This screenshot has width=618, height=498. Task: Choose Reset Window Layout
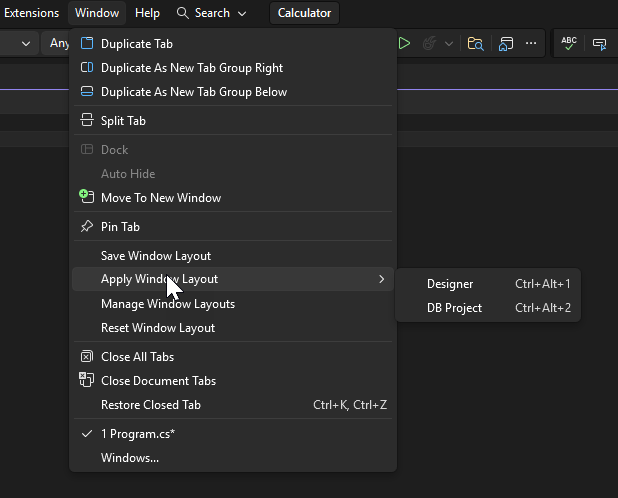pos(158,328)
